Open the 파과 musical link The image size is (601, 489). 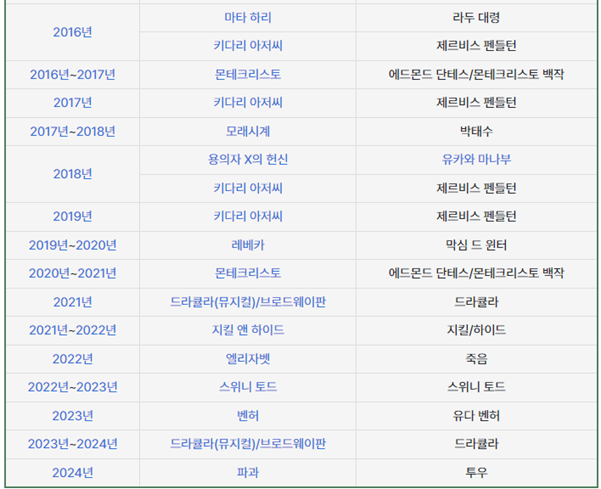click(x=248, y=473)
